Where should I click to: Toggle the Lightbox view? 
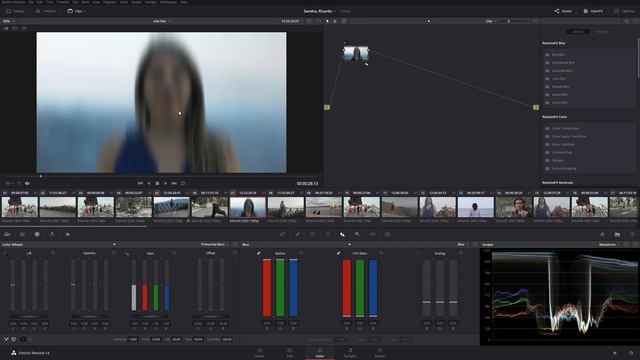pyautogui.click(x=624, y=11)
